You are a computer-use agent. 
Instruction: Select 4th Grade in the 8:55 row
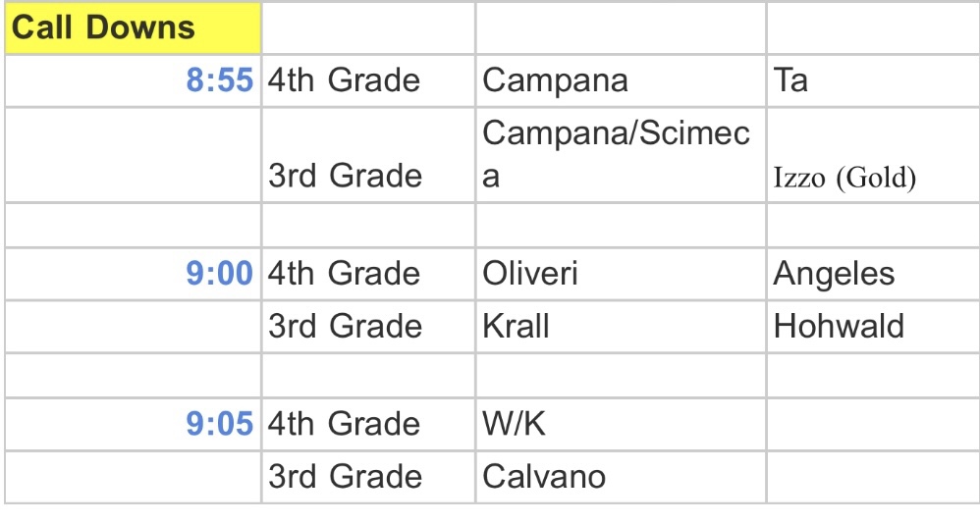(x=345, y=79)
